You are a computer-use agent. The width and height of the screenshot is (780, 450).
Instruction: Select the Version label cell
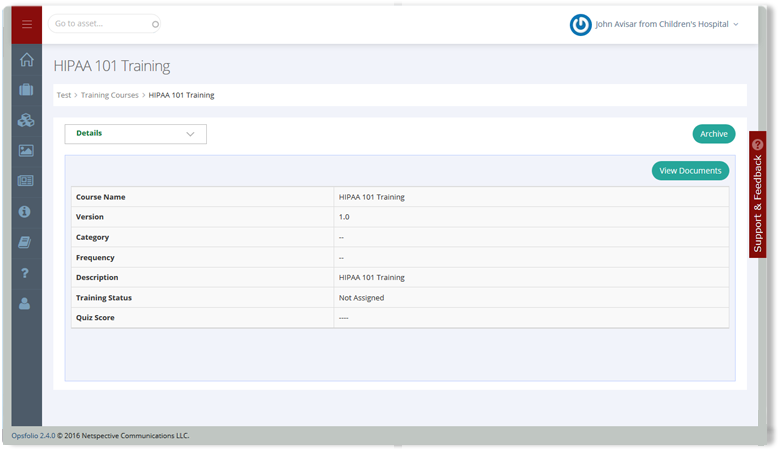click(202, 217)
